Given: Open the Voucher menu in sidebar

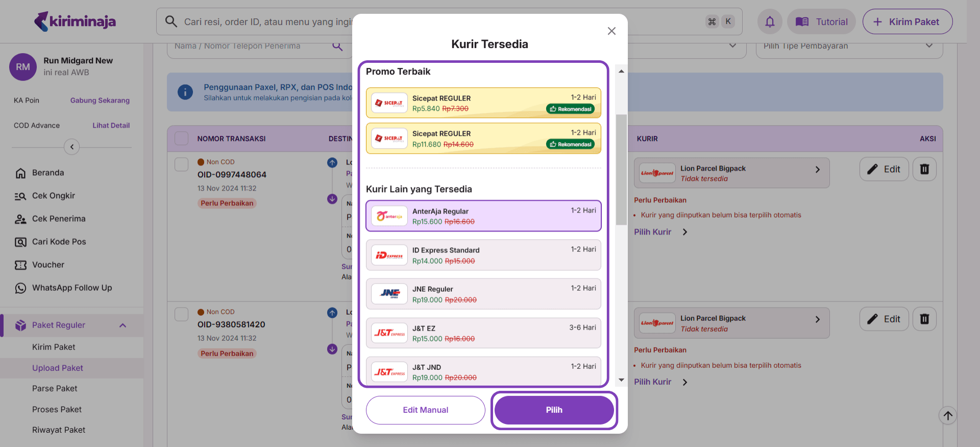Looking at the screenshot, I should click(x=48, y=265).
